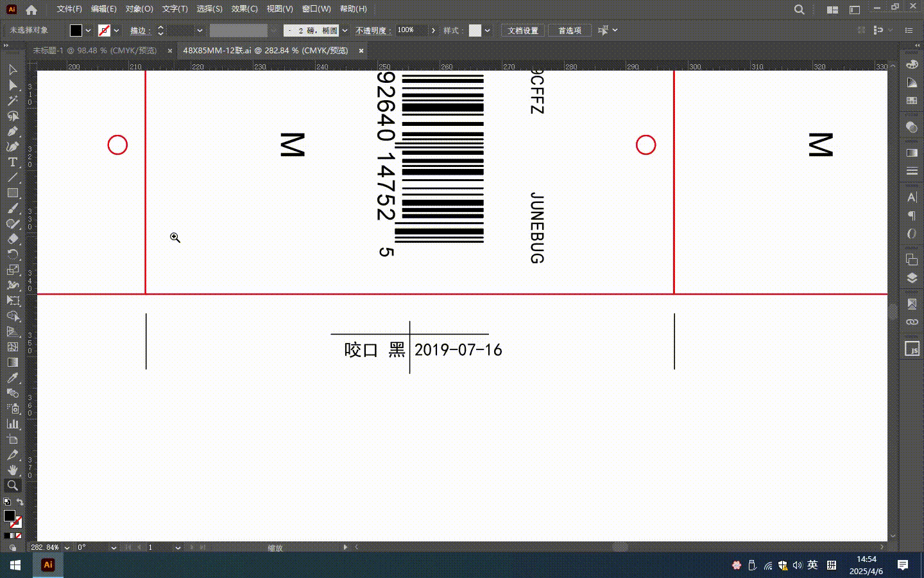Click the 首选项 button
The image size is (924, 578).
[570, 30]
